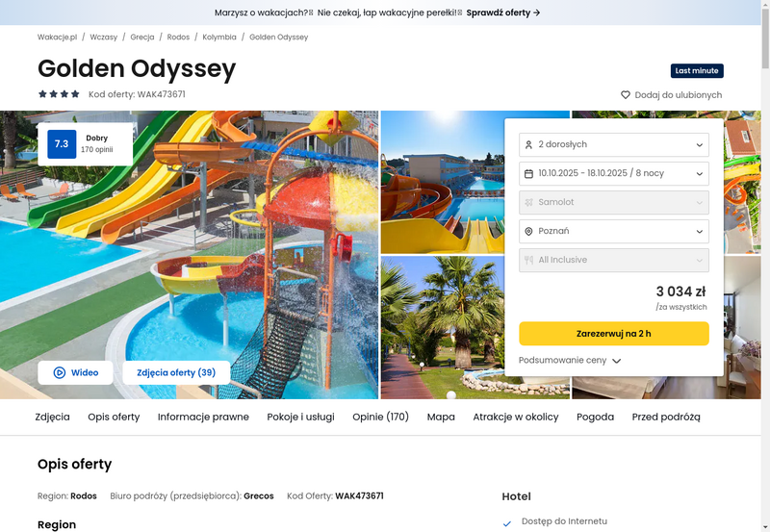The image size is (770, 532).
Task: Open the palm tree garden thumbnail photo
Action: pos(443,327)
